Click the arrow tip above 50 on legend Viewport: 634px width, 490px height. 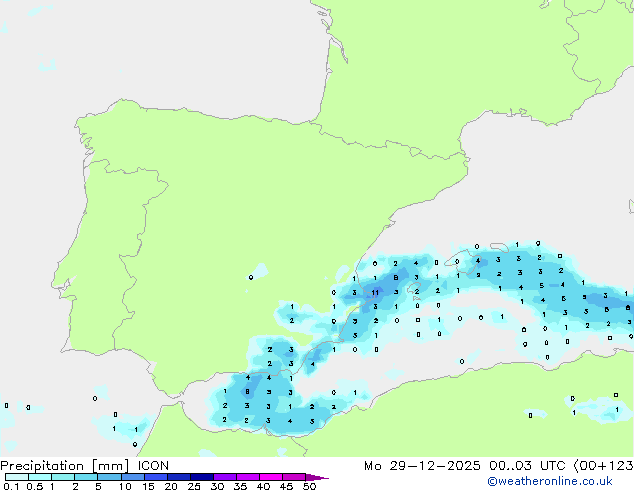click(317, 477)
